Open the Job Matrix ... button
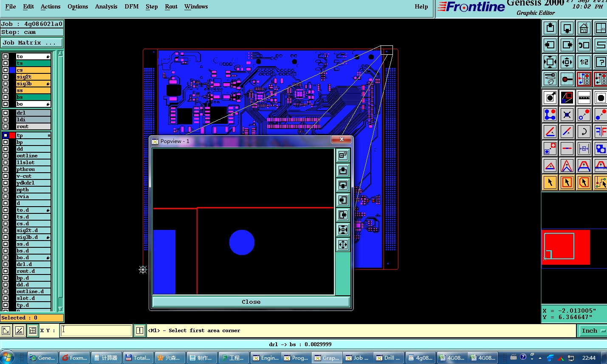The image size is (607, 364). coord(32,43)
